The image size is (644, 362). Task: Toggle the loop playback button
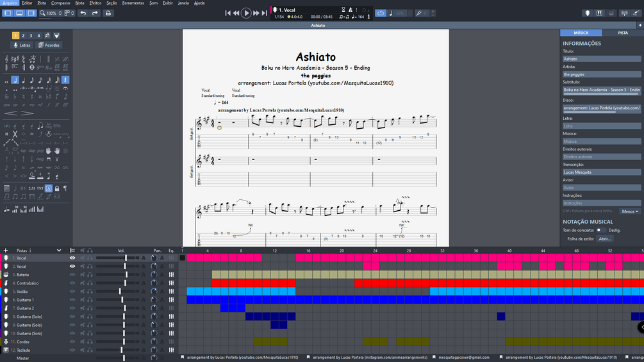[x=381, y=13]
